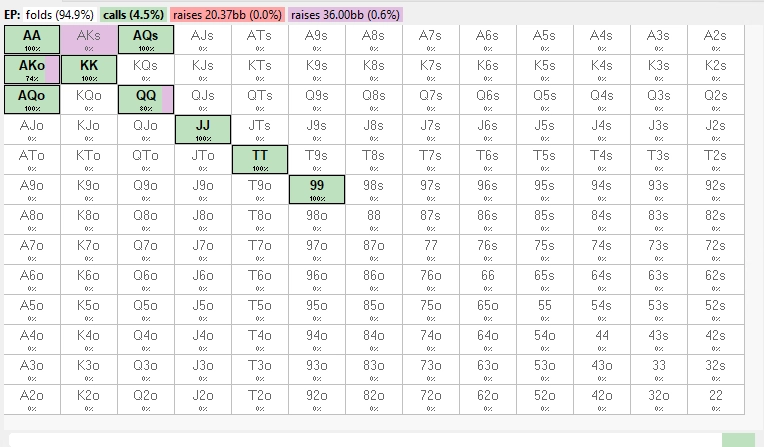The width and height of the screenshot is (764, 447).
Task: Click the QQ hand cell
Action: click(145, 100)
